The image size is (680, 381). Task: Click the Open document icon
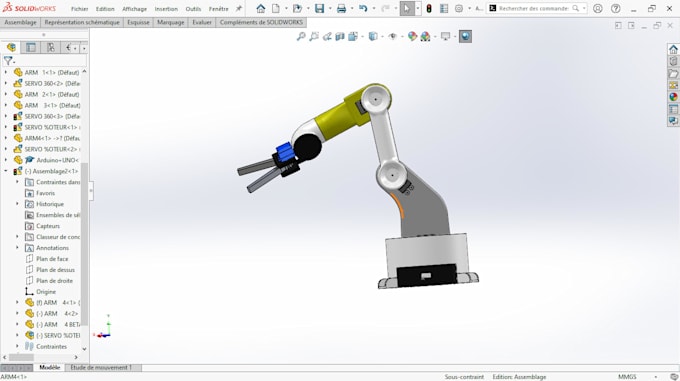tap(298, 8)
